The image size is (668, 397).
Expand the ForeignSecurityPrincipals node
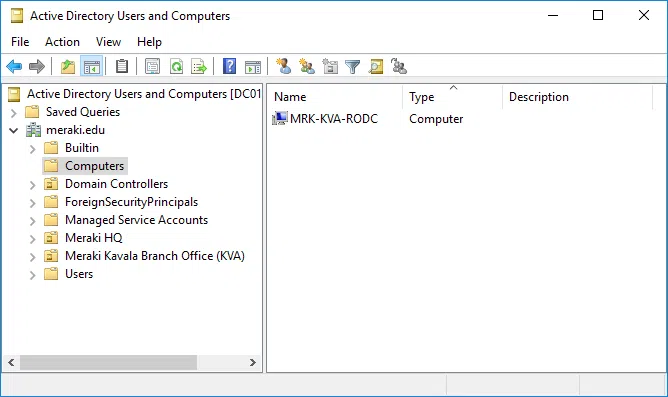[x=32, y=203]
